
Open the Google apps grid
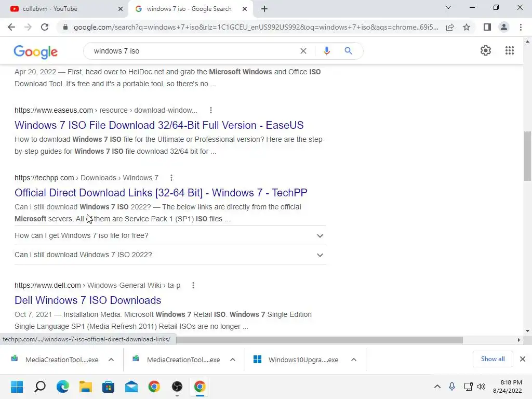click(x=510, y=50)
